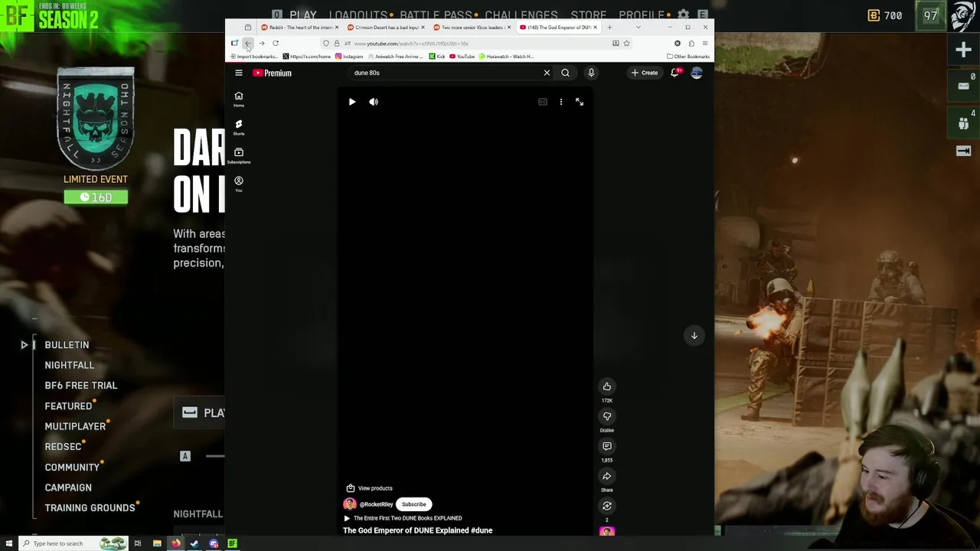This screenshot has height=551, width=980.
Task: Go back in the Firefox browser
Action: (x=248, y=44)
